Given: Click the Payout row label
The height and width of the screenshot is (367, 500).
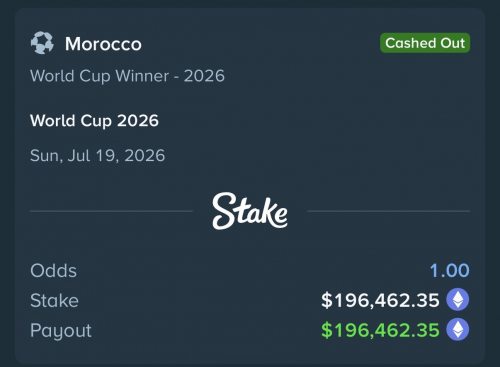Looking at the screenshot, I should [x=61, y=331].
